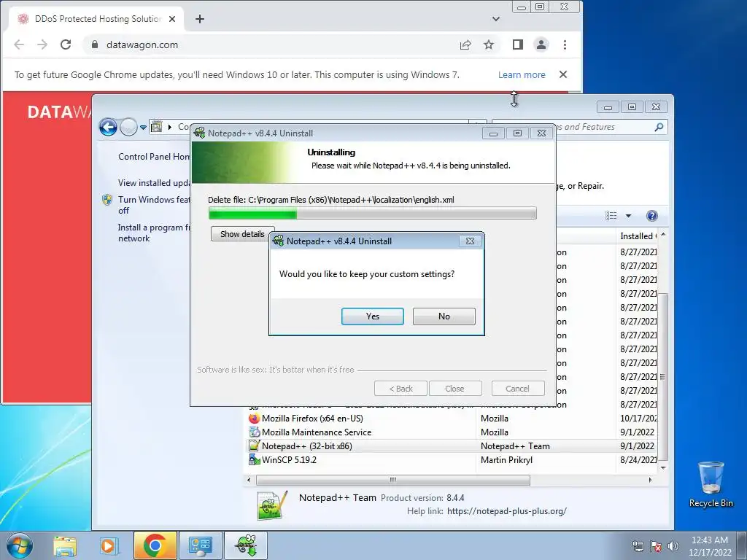Click the programs list vertical scrollbar
Screen dimensions: 747x560
662,376
